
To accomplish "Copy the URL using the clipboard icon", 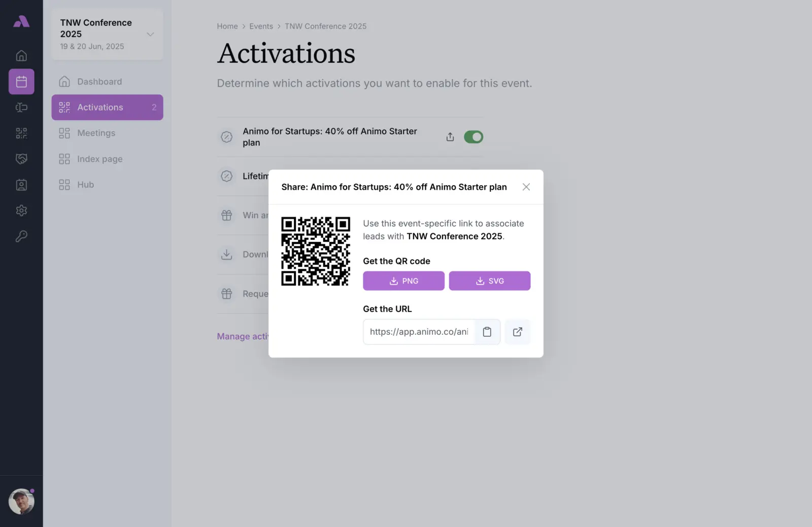I will 487,332.
